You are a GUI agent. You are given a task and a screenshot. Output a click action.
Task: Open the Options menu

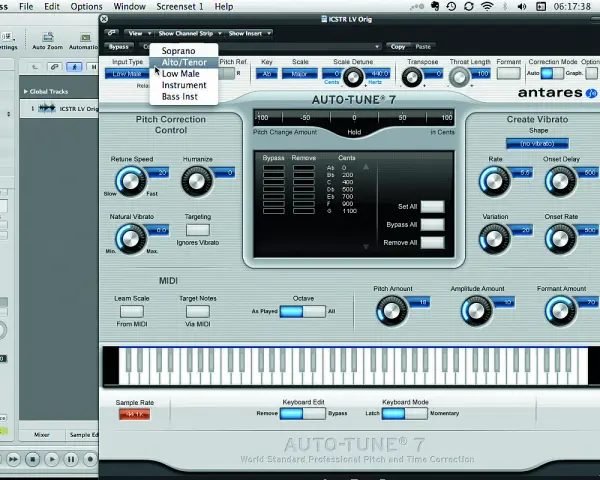pos(86,7)
